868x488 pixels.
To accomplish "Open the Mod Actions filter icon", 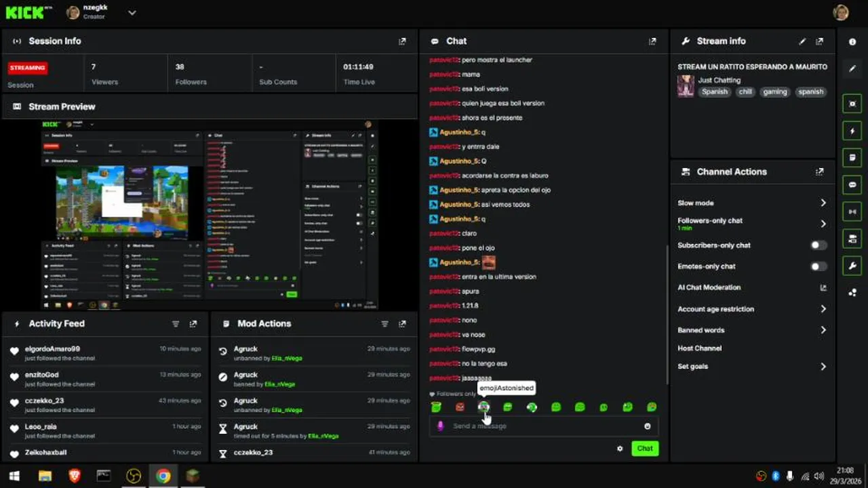I will tap(384, 324).
